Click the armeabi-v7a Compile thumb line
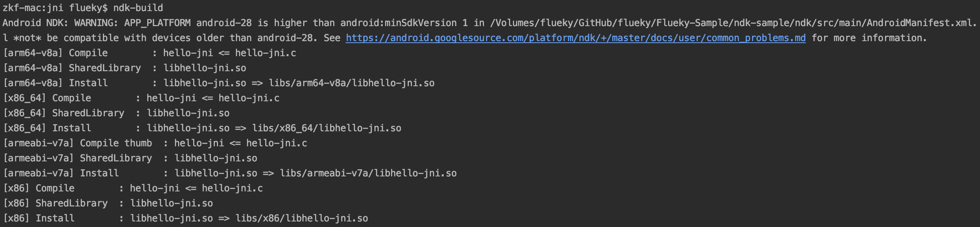The height and width of the screenshot is (227, 980). (x=155, y=143)
